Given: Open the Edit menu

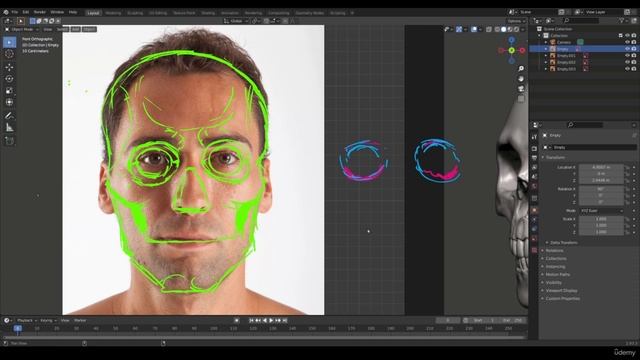Looking at the screenshot, I should (x=26, y=12).
